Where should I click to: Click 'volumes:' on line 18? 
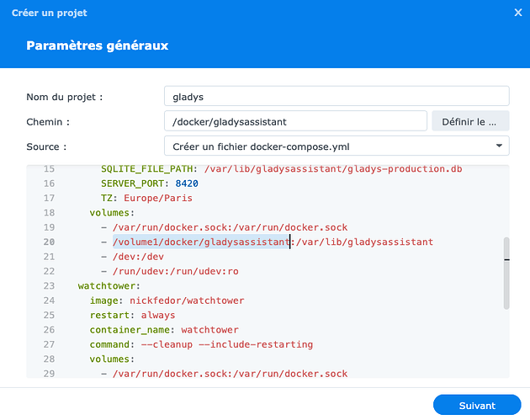pyautogui.click(x=112, y=213)
